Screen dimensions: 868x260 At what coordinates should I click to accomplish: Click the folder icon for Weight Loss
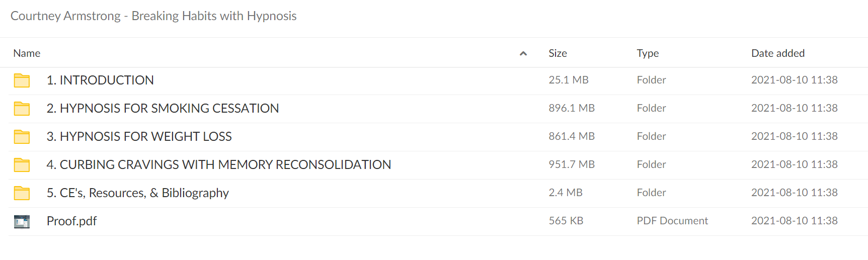(x=22, y=137)
